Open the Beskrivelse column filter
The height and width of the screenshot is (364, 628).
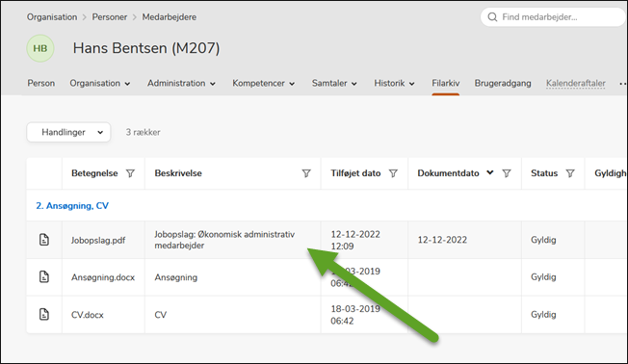tap(306, 173)
